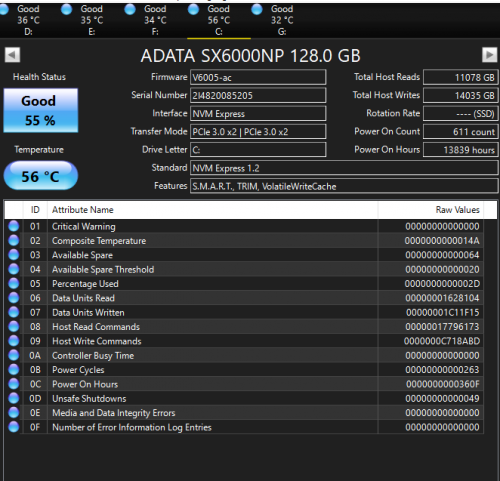Select the Controller Busy Time attribute name
Viewport: 500px width, 481px height.
click(93, 355)
